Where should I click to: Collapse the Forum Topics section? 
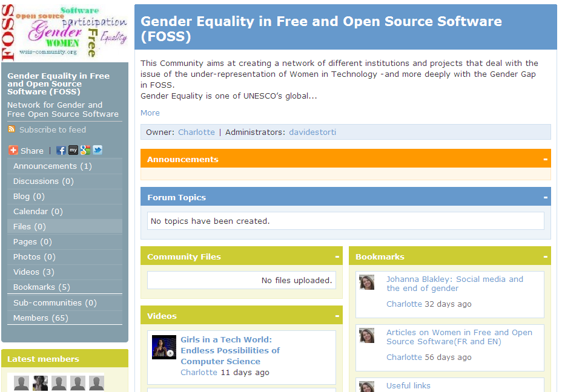pyautogui.click(x=545, y=197)
